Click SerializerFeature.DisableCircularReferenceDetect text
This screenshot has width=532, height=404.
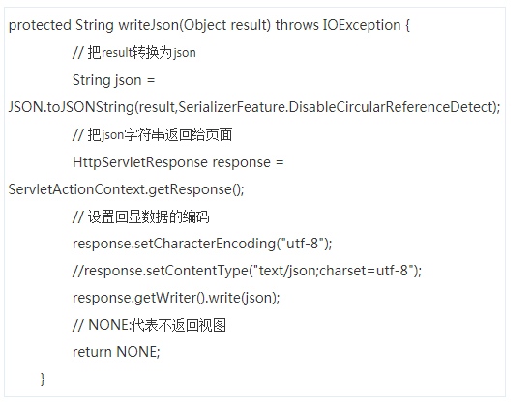(x=336, y=107)
